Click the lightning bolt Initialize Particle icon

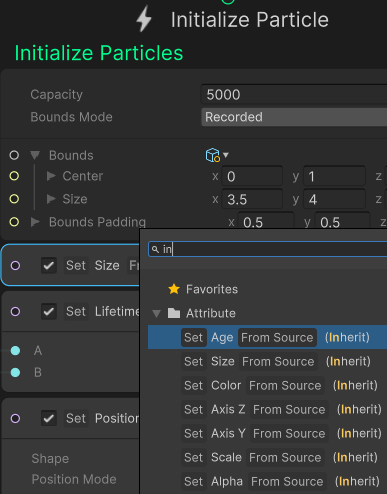point(144,20)
